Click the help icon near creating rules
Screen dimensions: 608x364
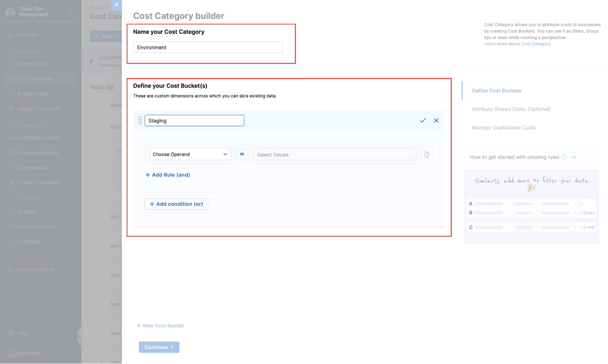(x=564, y=157)
